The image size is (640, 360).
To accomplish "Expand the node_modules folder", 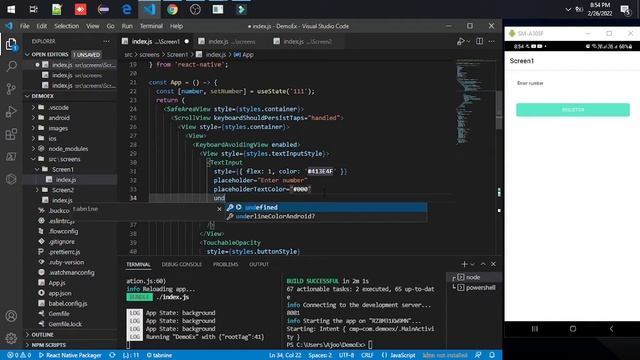I will coord(33,149).
